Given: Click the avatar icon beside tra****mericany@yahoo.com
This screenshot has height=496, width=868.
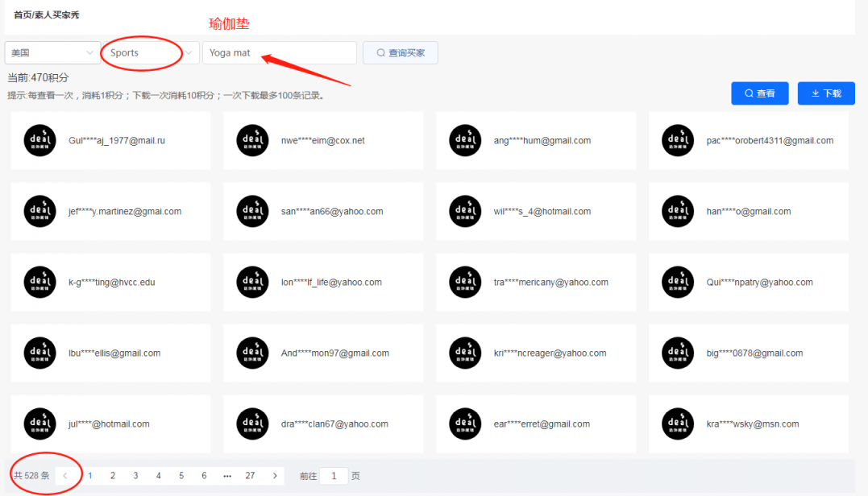Looking at the screenshot, I should coord(465,282).
